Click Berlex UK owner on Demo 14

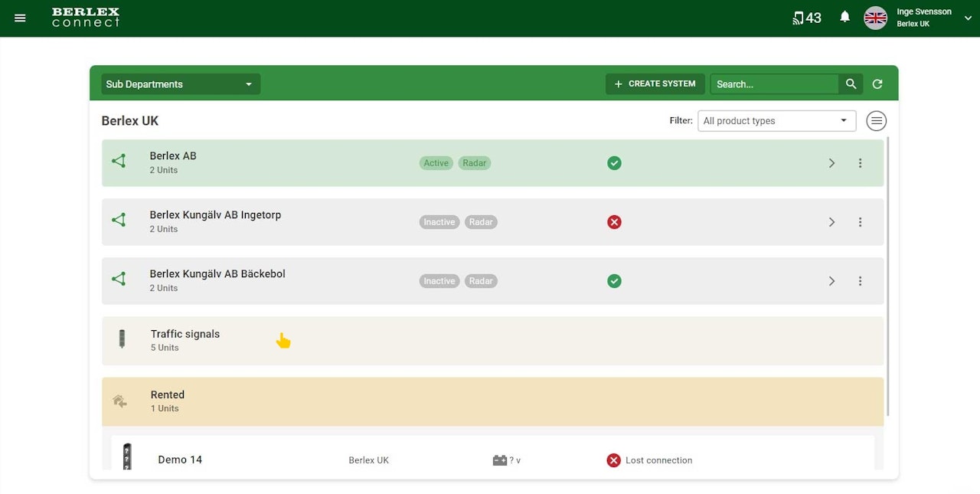point(368,460)
